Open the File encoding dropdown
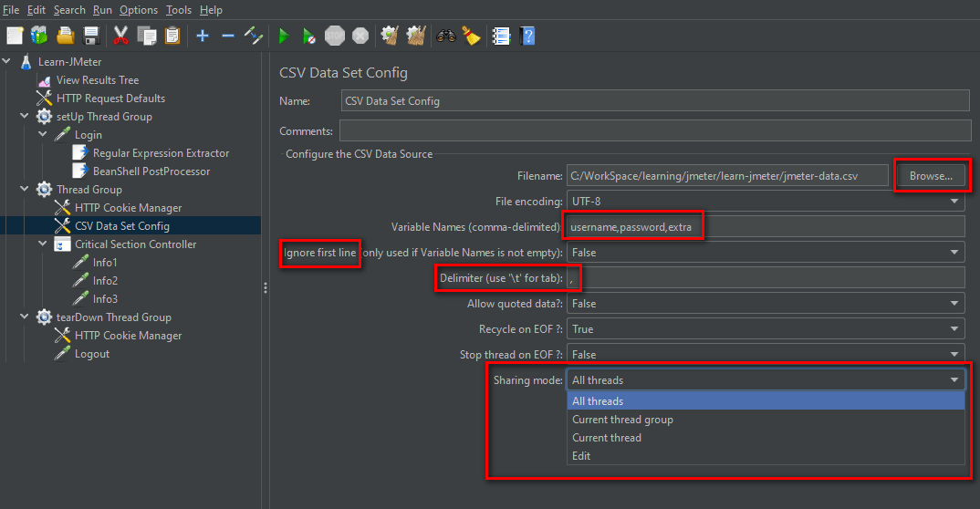980x509 pixels. point(766,201)
